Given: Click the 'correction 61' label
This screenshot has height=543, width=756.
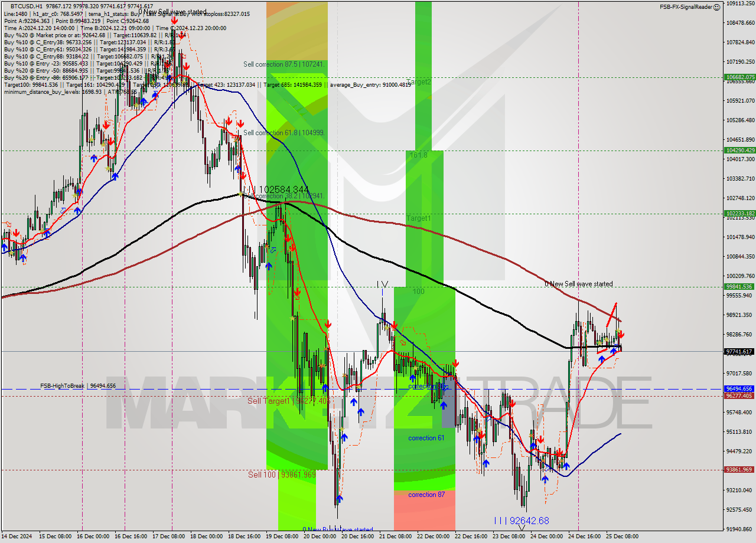Looking at the screenshot, I should 426,438.
